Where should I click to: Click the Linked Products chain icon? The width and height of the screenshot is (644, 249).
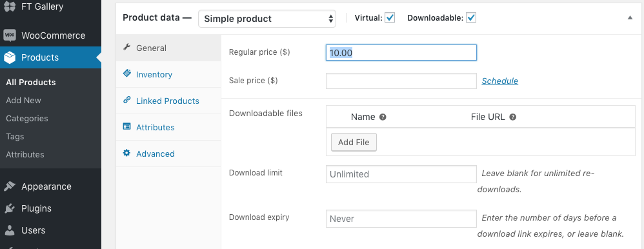pyautogui.click(x=127, y=100)
